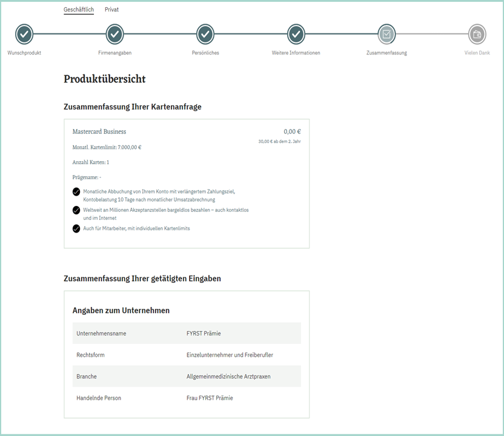504x436 pixels.
Task: Click the Unternehmensname row in company table
Action: tap(186, 333)
